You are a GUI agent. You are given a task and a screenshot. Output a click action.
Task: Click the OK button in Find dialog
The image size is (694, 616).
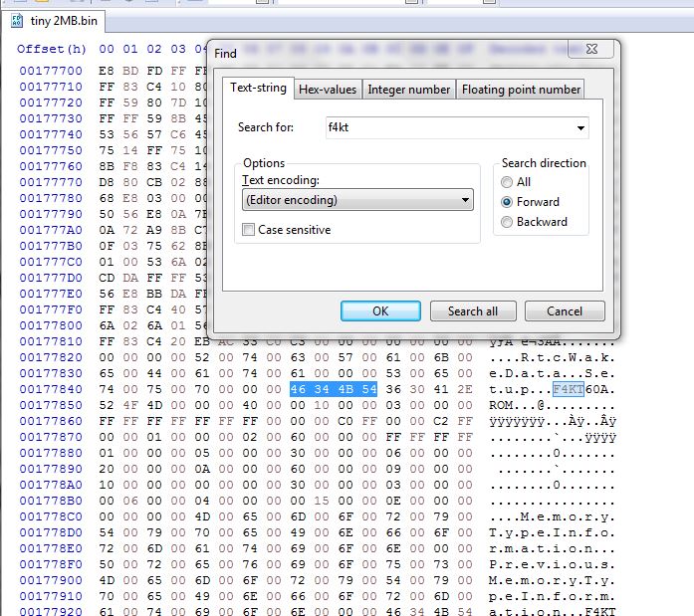pyautogui.click(x=380, y=311)
